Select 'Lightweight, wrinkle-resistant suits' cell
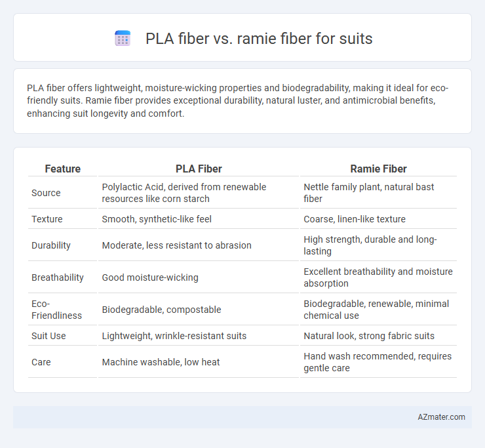 [199, 336]
